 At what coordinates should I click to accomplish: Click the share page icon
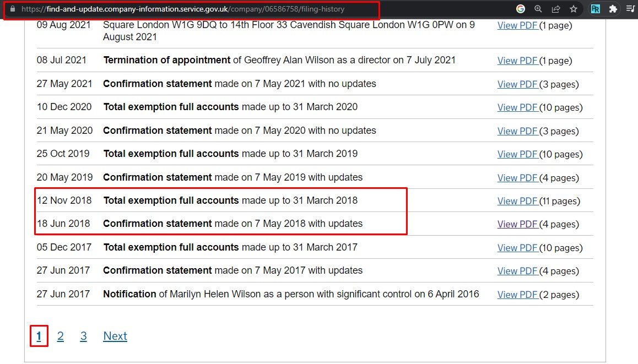pyautogui.click(x=556, y=9)
